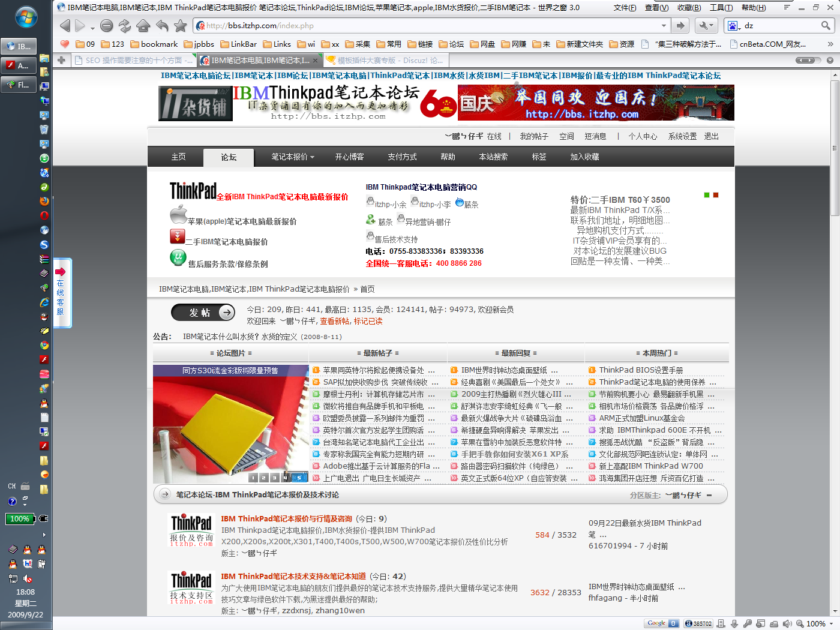Click the page vertical scrollbar thumb
The width and height of the screenshot is (840, 630).
tap(835, 148)
